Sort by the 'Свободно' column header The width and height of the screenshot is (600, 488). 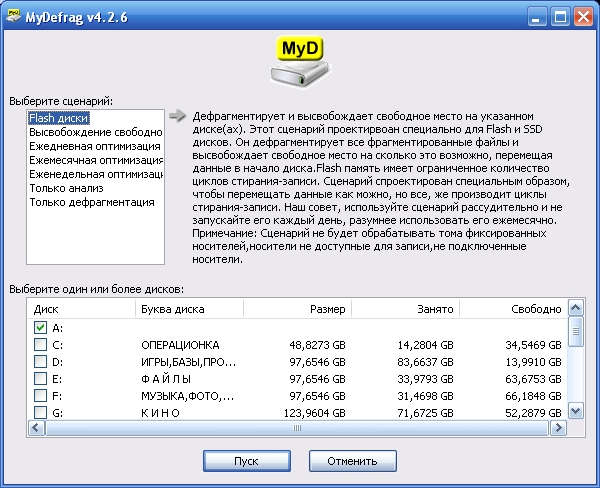514,309
